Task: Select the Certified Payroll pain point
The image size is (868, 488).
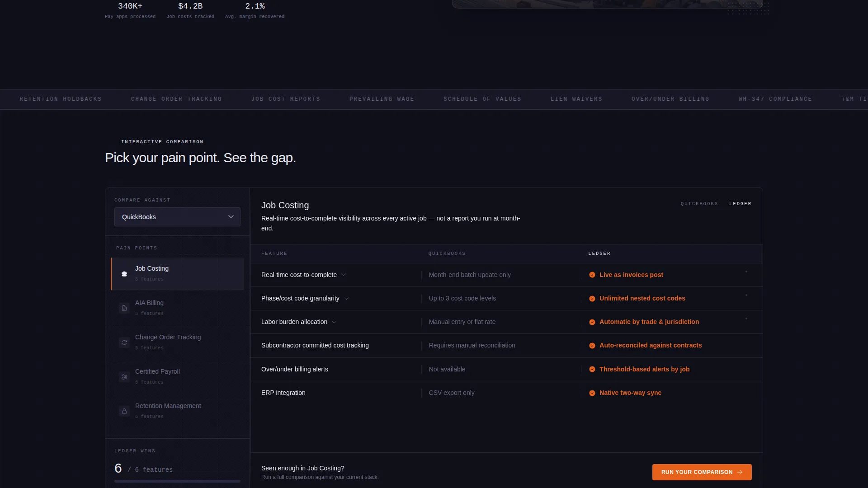Action: [177, 377]
